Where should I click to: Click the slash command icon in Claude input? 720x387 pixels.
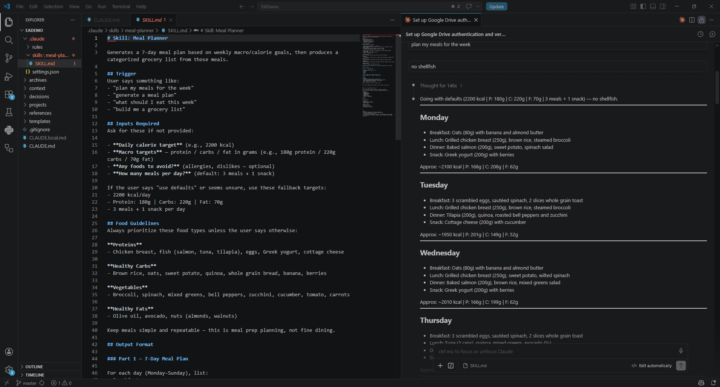pyautogui.click(x=451, y=366)
